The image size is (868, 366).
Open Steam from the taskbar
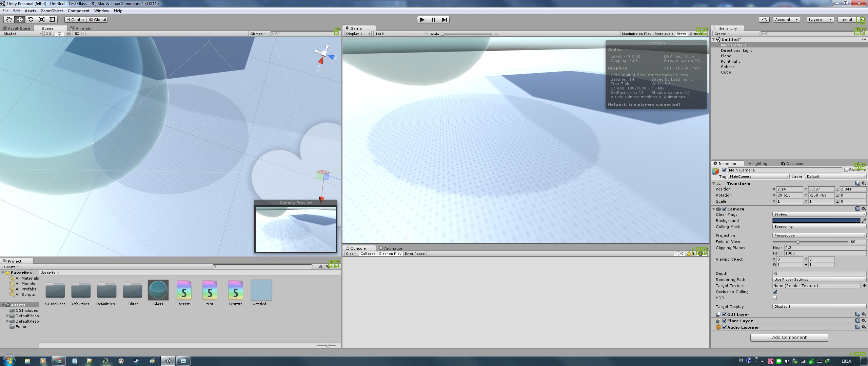pos(136,361)
